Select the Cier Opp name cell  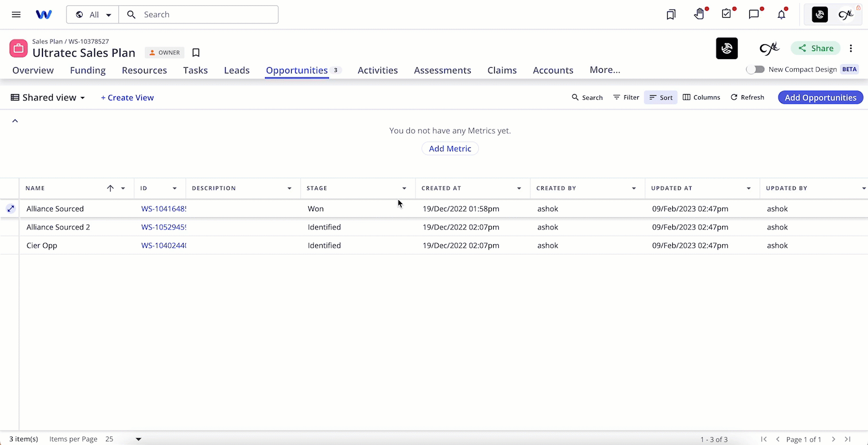(77, 245)
